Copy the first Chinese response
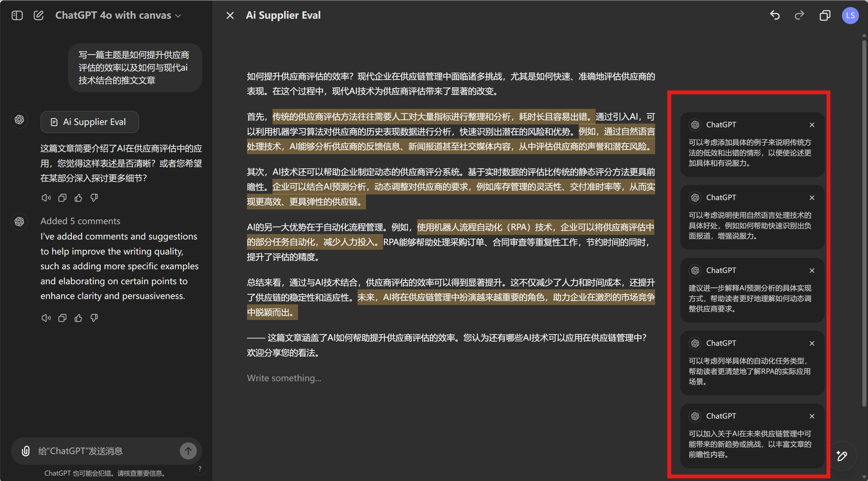This screenshot has width=868, height=481. [62, 198]
